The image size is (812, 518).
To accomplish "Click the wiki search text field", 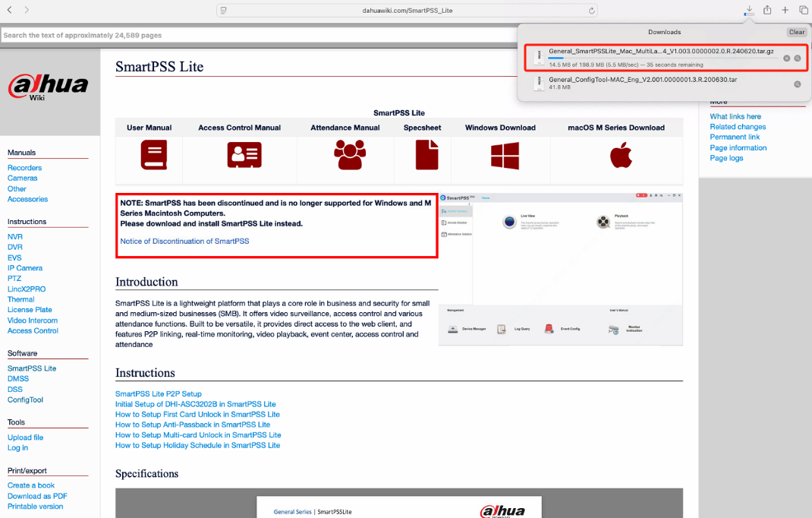I will [259, 35].
